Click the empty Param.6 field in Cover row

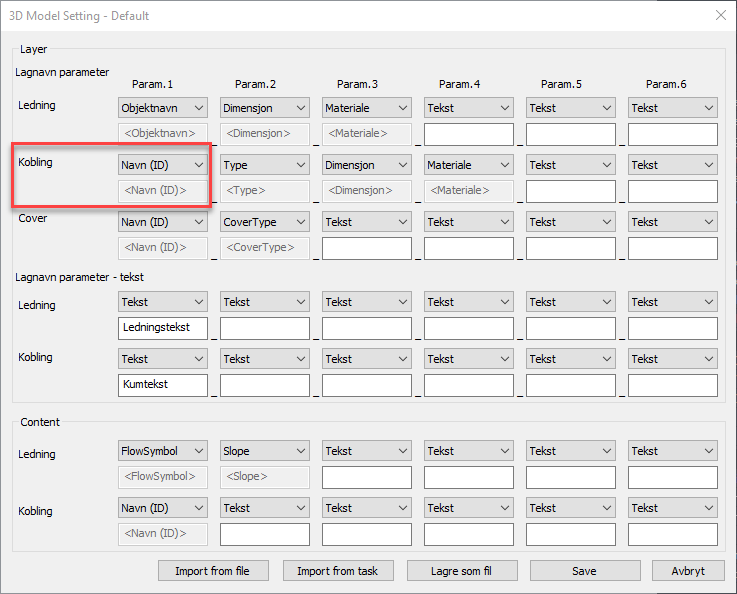tap(672, 248)
